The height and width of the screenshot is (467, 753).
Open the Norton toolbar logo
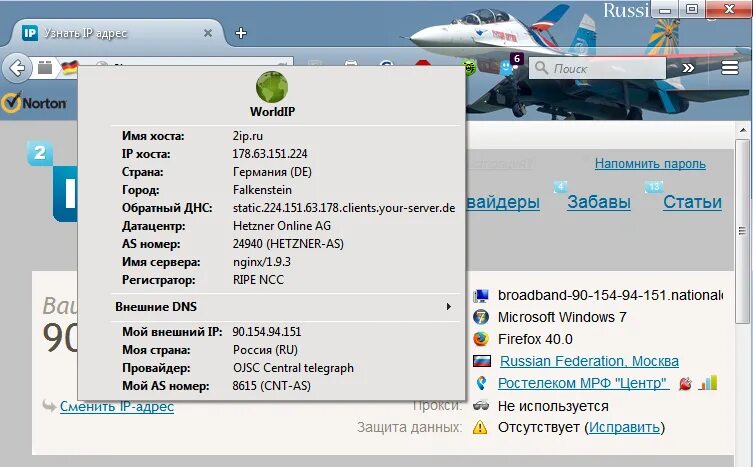(x=34, y=102)
